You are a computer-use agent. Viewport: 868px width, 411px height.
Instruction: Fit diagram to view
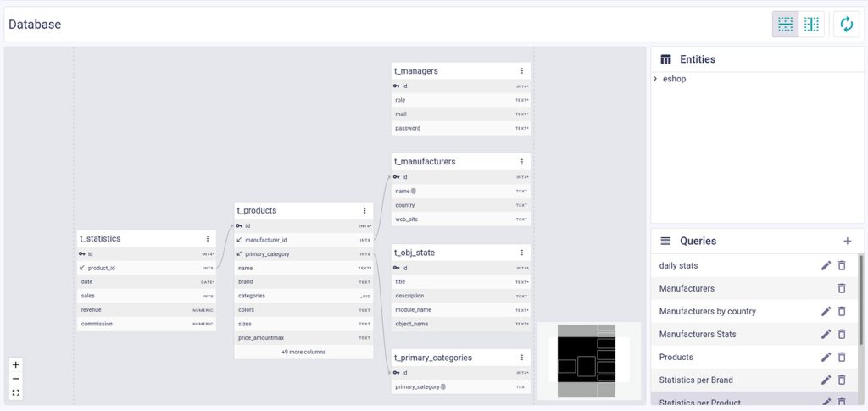15,392
